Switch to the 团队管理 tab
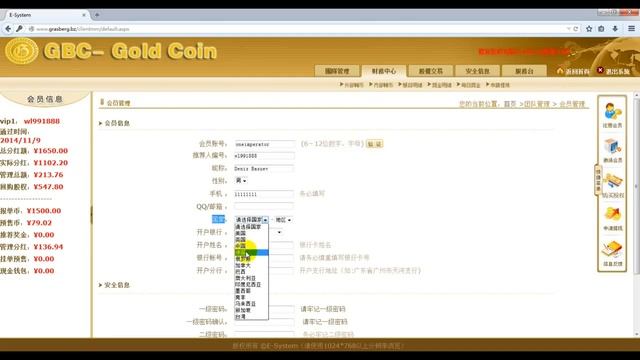The image size is (640, 360). (337, 71)
